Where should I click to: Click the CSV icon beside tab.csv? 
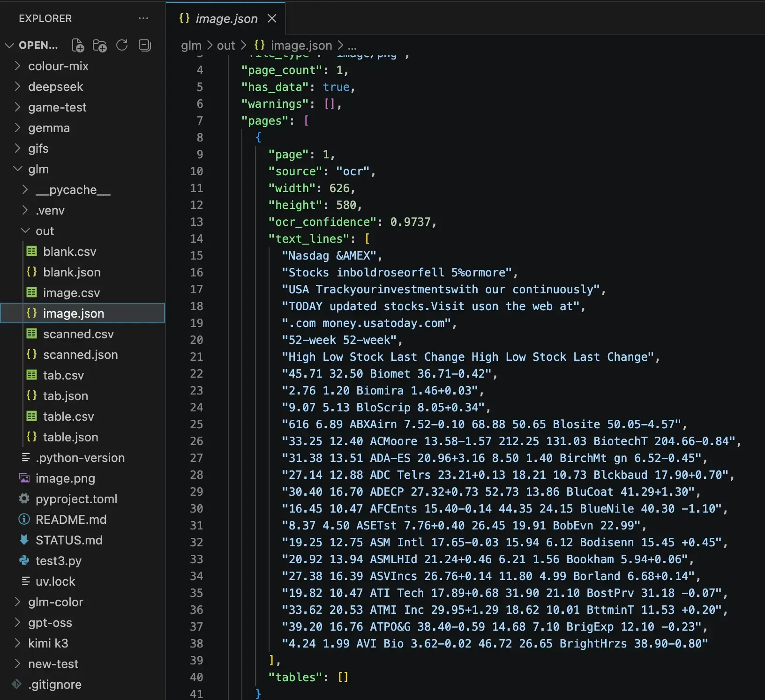tap(32, 375)
